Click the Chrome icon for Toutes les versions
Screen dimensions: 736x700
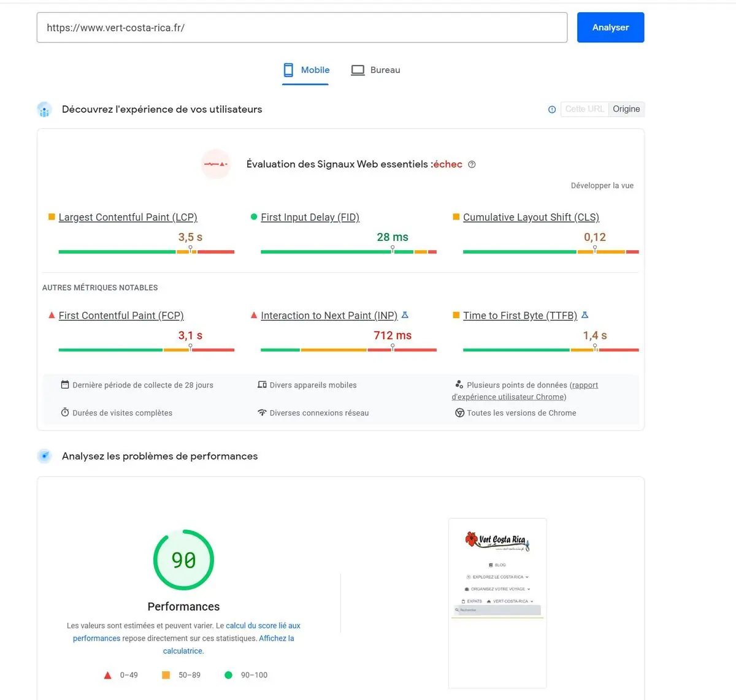(x=459, y=413)
